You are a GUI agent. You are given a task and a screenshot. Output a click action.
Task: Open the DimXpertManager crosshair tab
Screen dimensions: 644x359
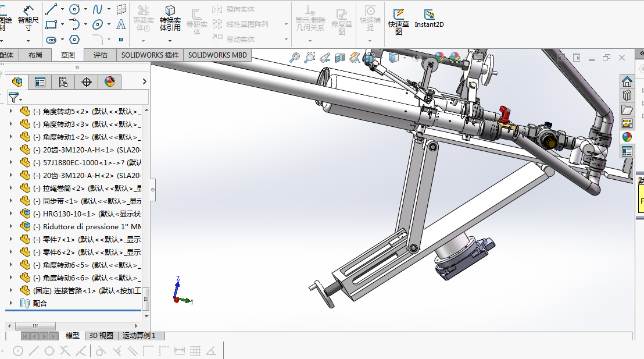86,82
